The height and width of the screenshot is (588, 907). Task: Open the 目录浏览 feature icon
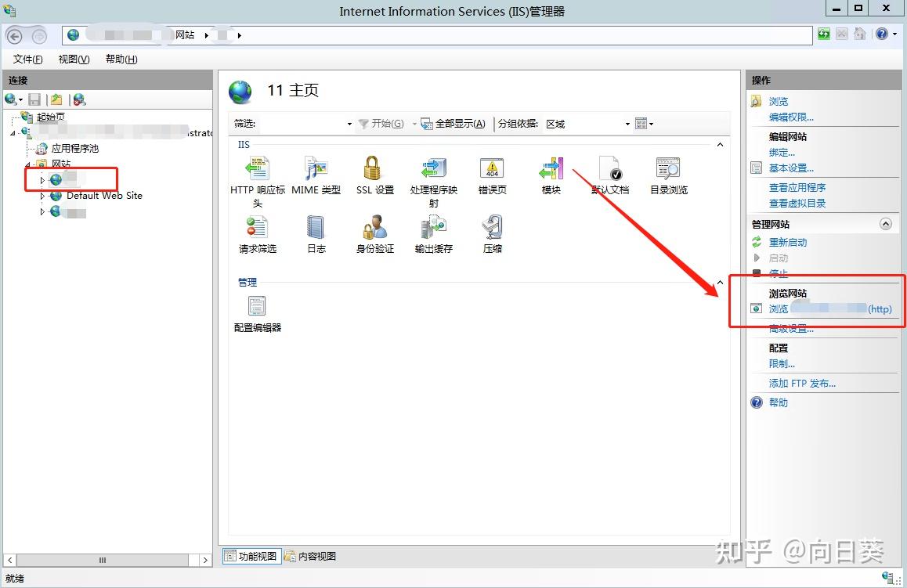click(x=668, y=168)
